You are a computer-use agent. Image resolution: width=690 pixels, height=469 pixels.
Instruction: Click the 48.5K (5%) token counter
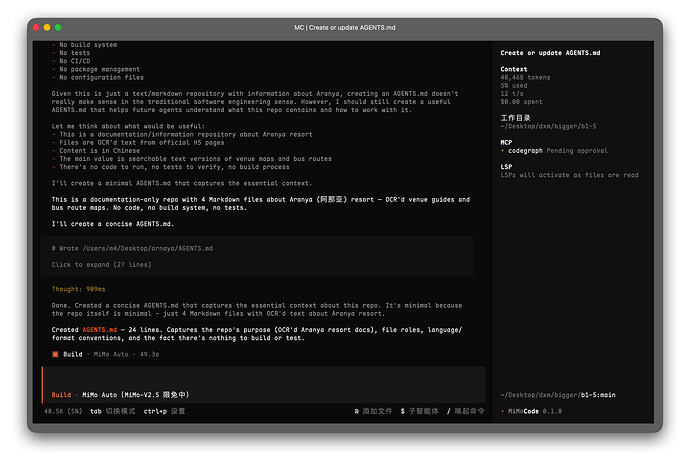coord(63,411)
